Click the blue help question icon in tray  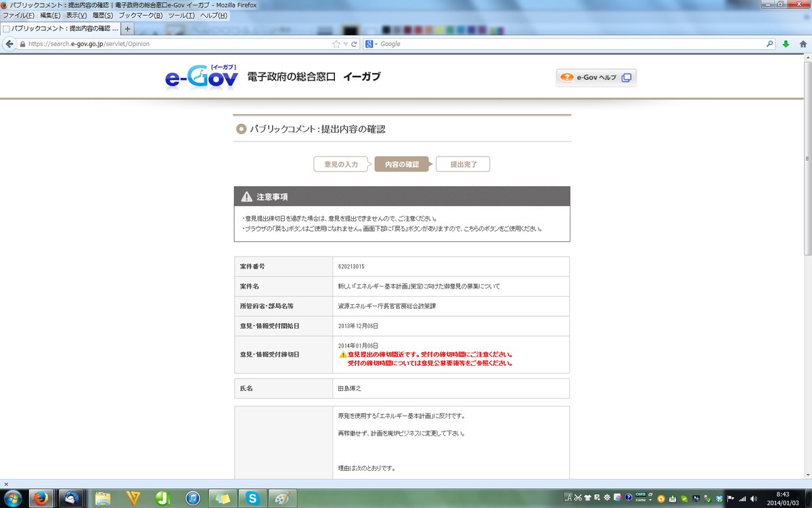point(629,498)
